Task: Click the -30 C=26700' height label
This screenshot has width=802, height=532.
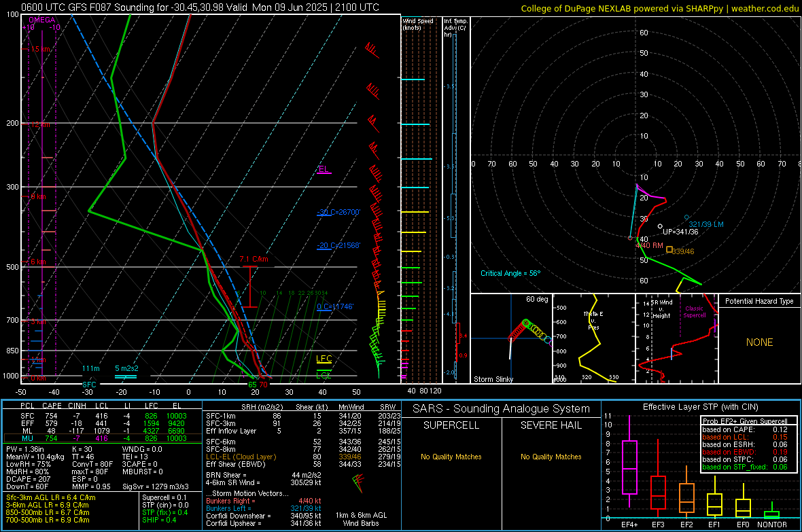Action: (x=338, y=212)
